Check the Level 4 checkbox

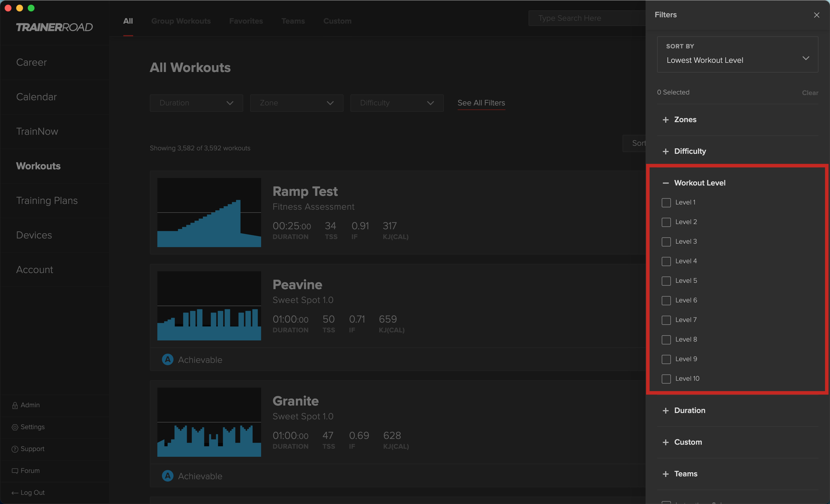(x=666, y=261)
